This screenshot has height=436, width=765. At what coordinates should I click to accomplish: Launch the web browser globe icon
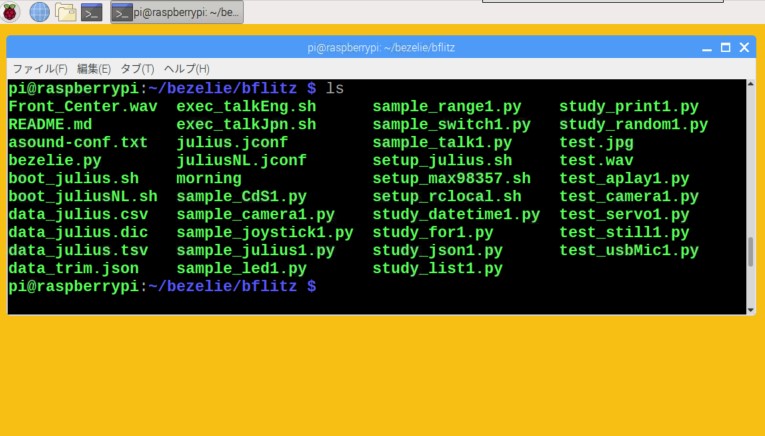pyautogui.click(x=40, y=12)
